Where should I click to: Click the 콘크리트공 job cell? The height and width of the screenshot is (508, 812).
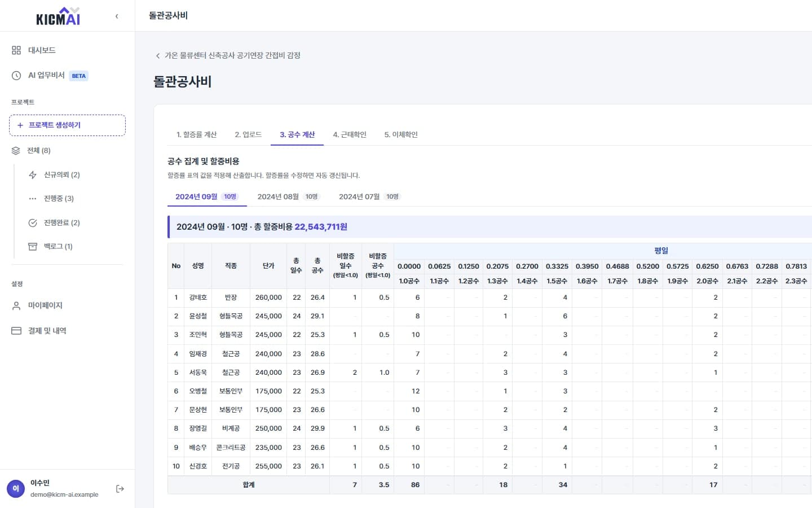coord(231,448)
